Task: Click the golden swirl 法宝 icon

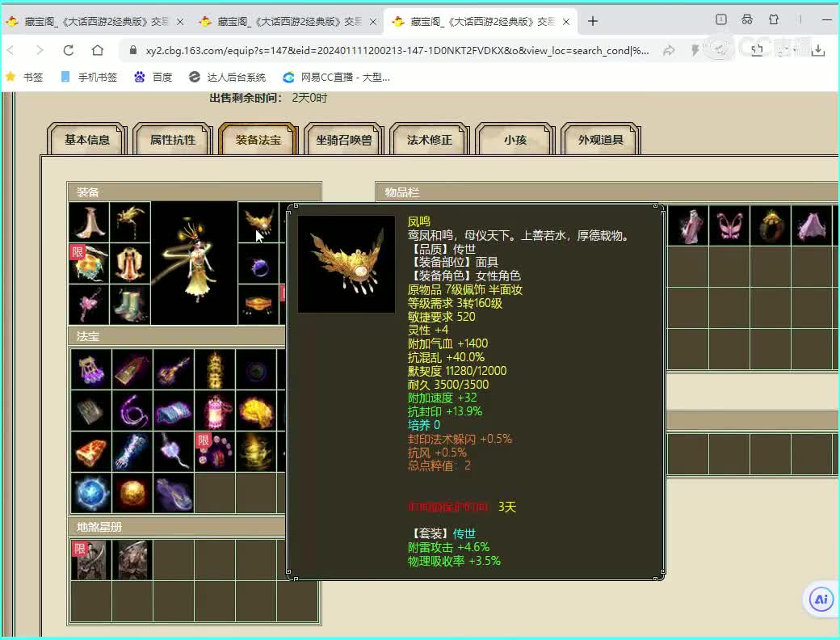Action: 256,452
